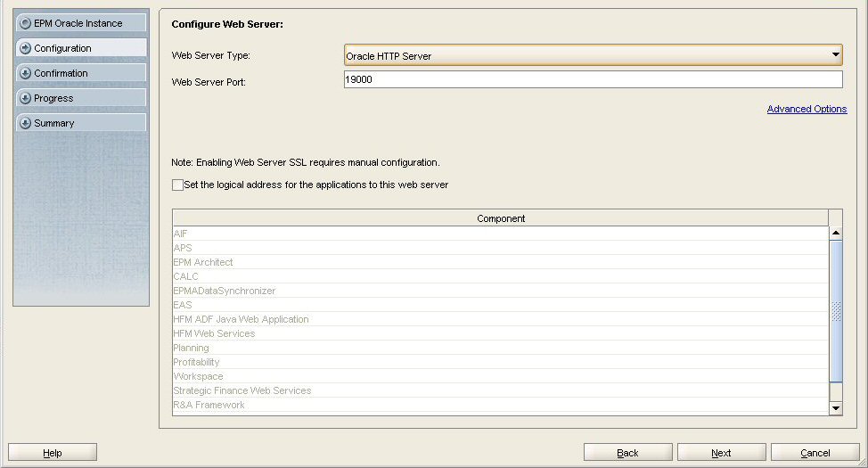Image resolution: width=868 pixels, height=468 pixels.
Task: Go to the Progress step label
Action: point(53,98)
